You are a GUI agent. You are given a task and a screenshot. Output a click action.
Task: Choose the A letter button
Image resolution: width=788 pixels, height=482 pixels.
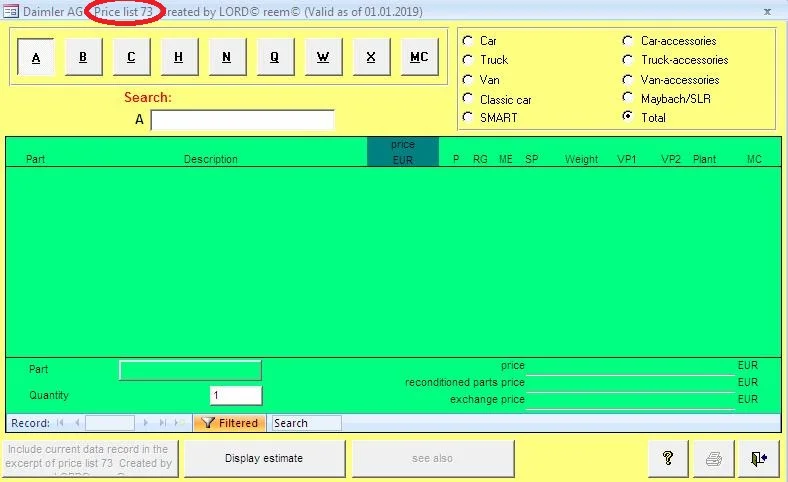point(36,57)
